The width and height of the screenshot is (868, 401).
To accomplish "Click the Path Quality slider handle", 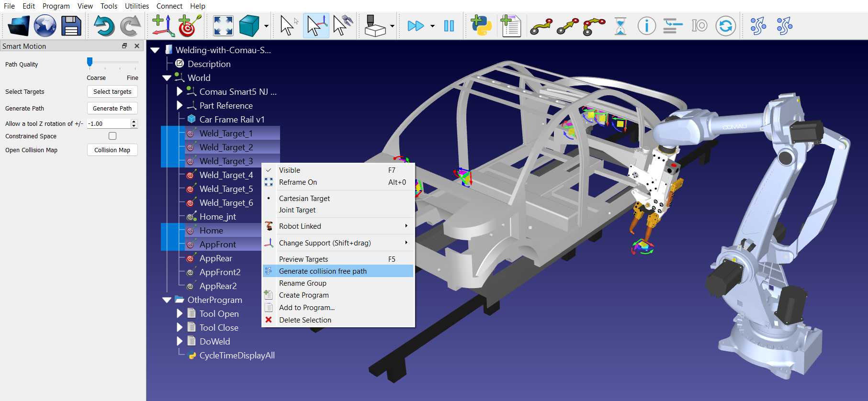I will (x=90, y=62).
